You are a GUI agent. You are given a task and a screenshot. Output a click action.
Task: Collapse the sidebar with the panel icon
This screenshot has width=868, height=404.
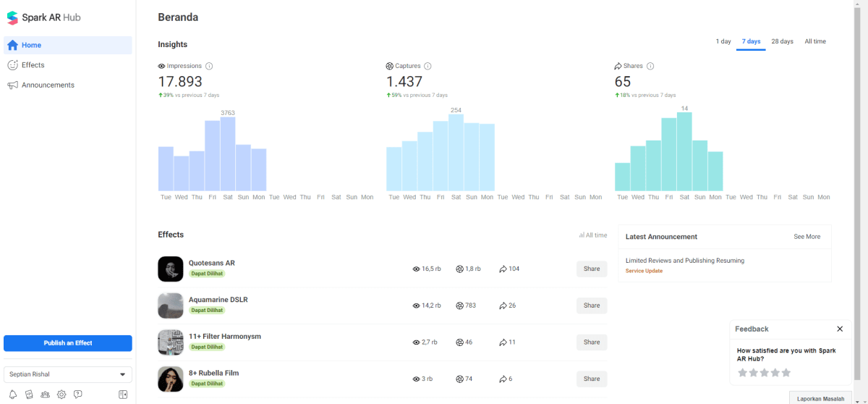123,395
